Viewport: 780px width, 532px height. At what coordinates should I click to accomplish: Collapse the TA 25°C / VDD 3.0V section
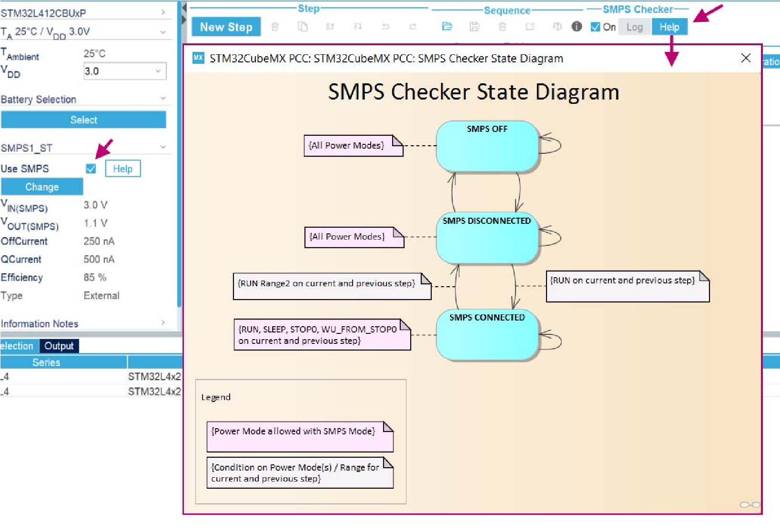(163, 32)
